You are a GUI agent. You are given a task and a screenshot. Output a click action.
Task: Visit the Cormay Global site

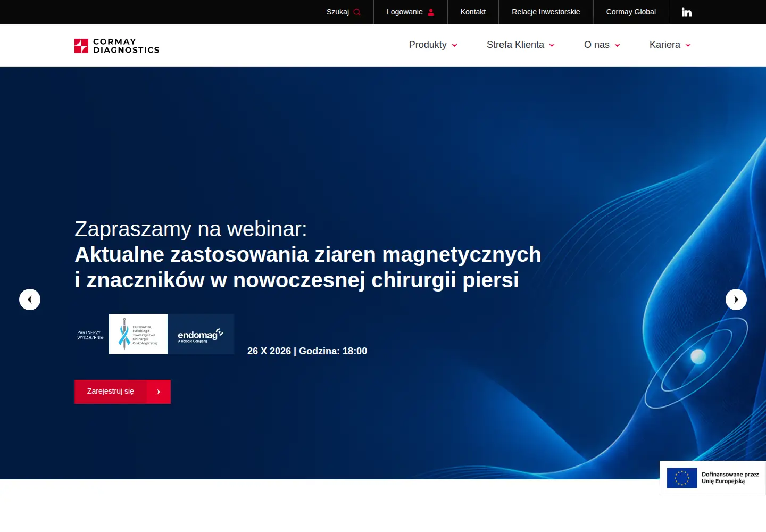coord(631,12)
